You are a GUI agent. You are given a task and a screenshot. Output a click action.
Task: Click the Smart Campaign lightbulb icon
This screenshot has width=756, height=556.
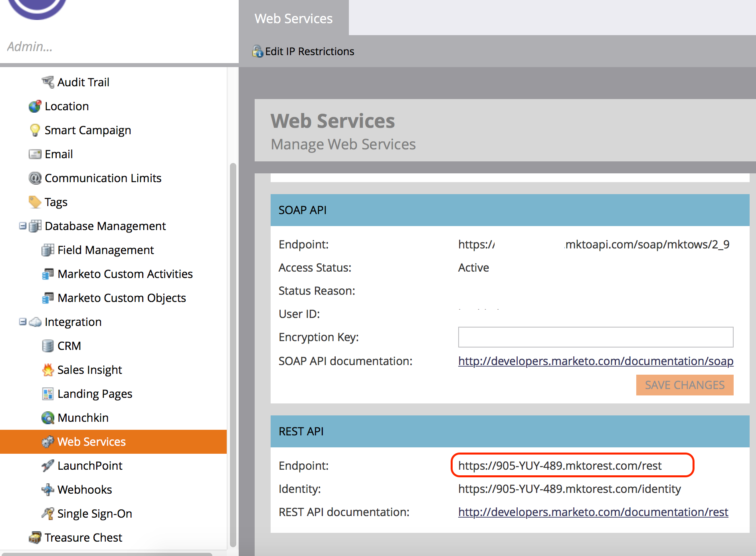pyautogui.click(x=35, y=130)
